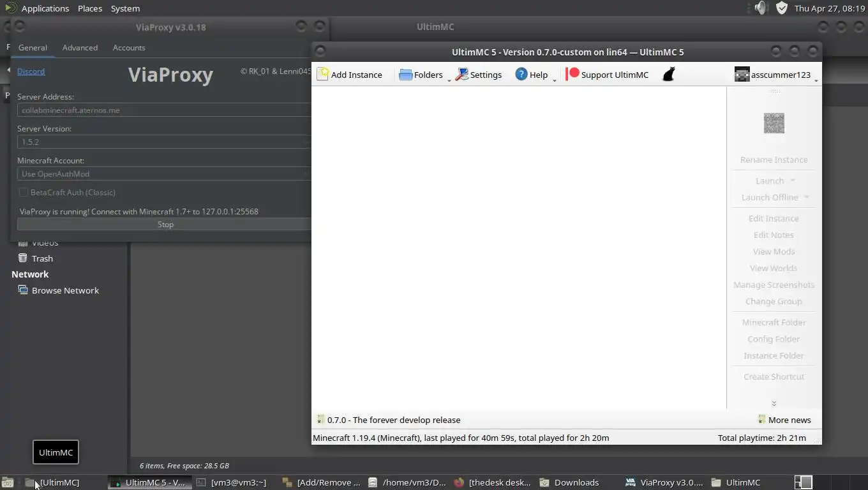Open Instance Folder
The image size is (868, 490).
[774, 355]
